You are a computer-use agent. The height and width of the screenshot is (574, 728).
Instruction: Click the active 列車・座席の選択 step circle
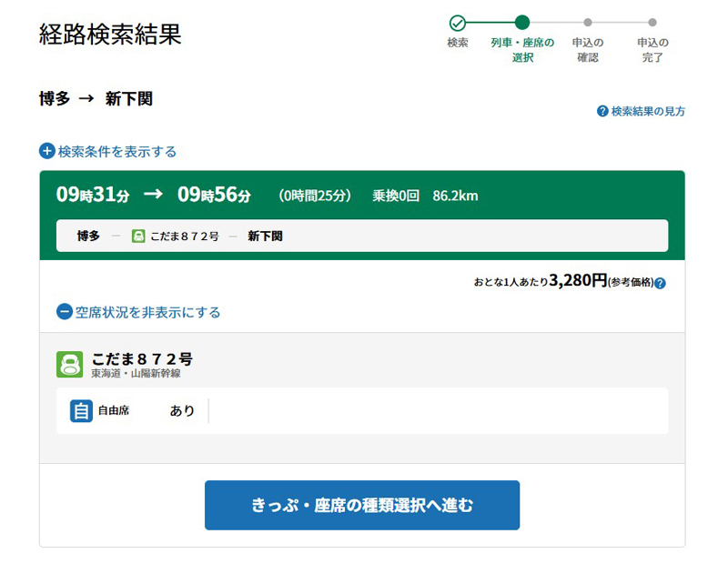[x=522, y=23]
